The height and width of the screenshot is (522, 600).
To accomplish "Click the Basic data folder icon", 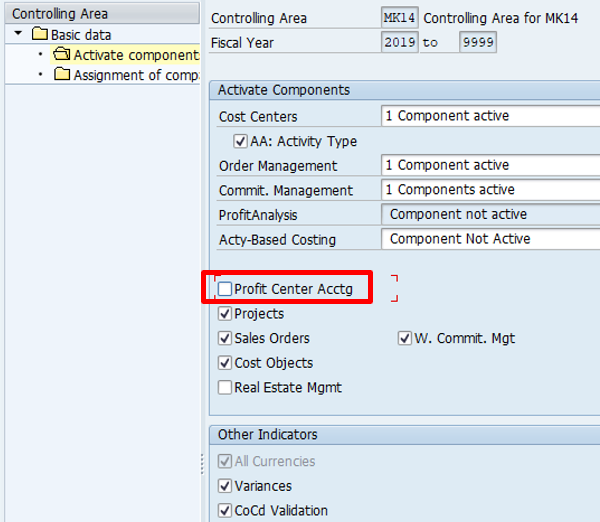I will tap(40, 35).
